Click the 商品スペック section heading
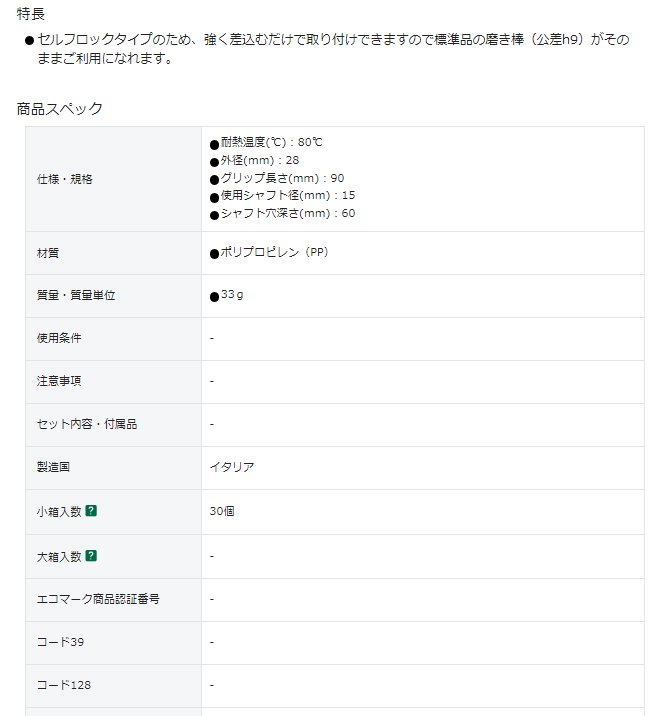The image size is (658, 716). pos(60,108)
